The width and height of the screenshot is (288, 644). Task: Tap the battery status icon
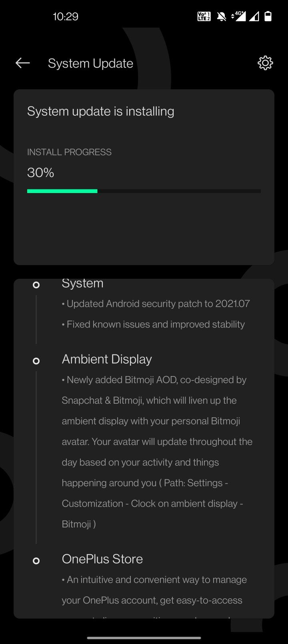click(268, 16)
